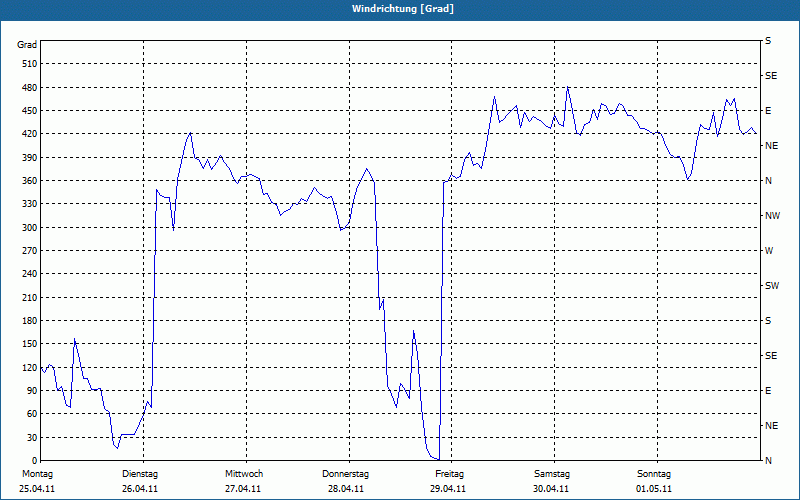800x500 pixels.
Task: Select the 390 y-axis value
Action: (x=30, y=158)
